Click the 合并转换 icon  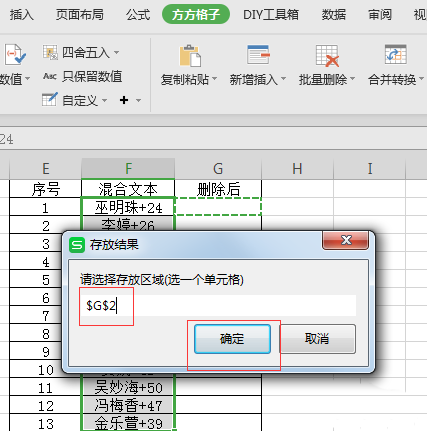(x=395, y=54)
